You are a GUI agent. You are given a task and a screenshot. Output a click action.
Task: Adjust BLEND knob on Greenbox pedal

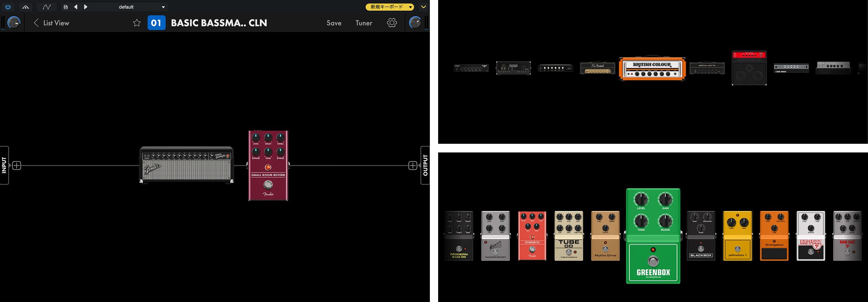point(665,221)
